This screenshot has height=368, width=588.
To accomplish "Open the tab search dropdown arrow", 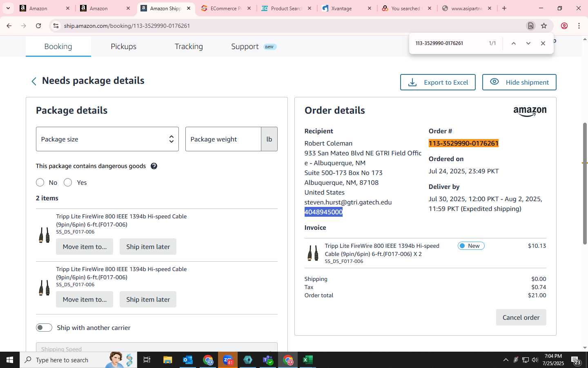I will [8, 8].
